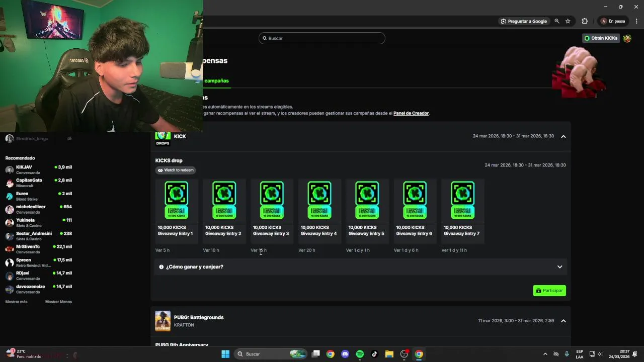The image size is (644, 362).
Task: Click Mostrar Menos in recommended list
Action: tap(58, 302)
